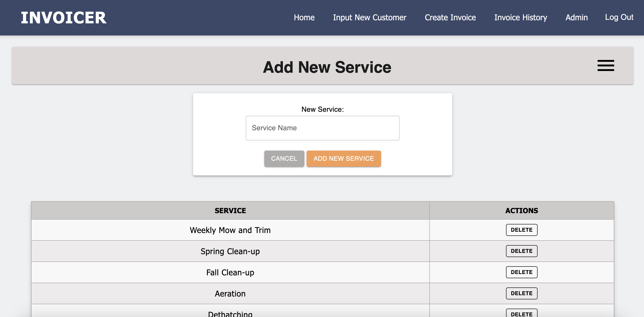Open Create Invoice page
This screenshot has height=317, width=644.
[x=450, y=17]
